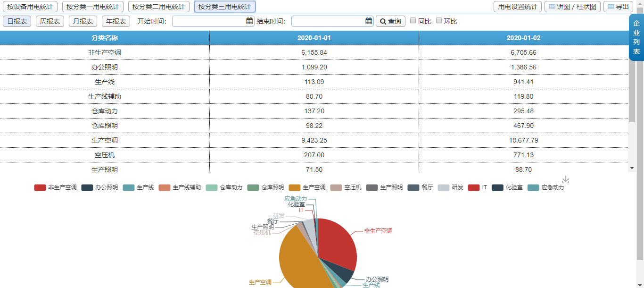Focus the 结束时间 input field
Screen dimensions: 644x288
point(332,21)
